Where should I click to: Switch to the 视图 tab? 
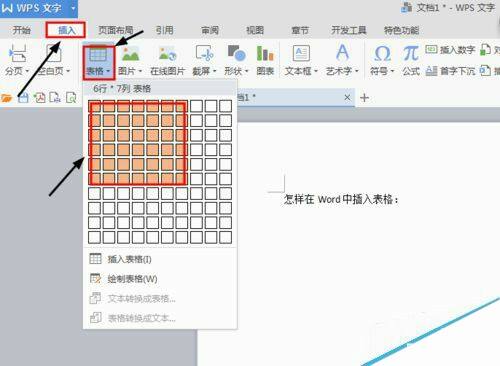255,30
